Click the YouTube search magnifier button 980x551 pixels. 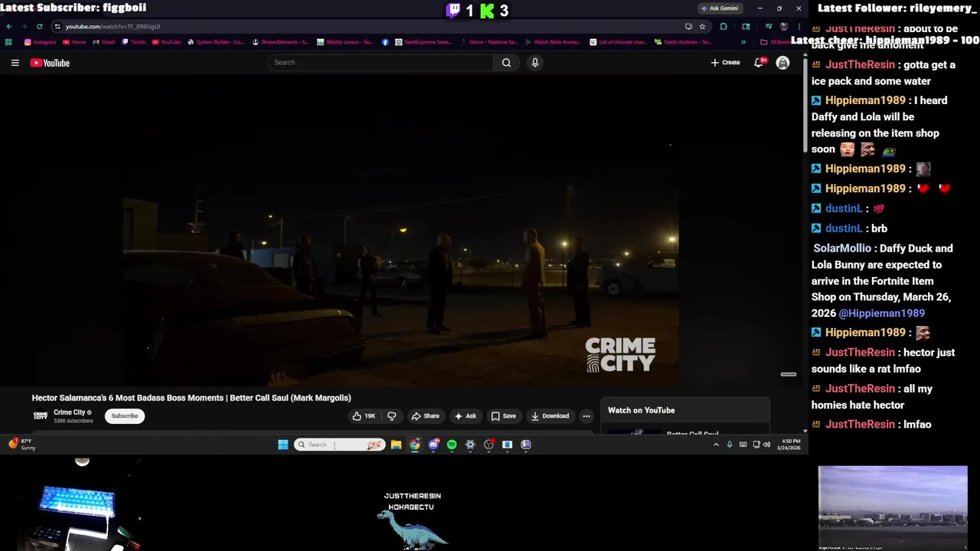pos(506,63)
